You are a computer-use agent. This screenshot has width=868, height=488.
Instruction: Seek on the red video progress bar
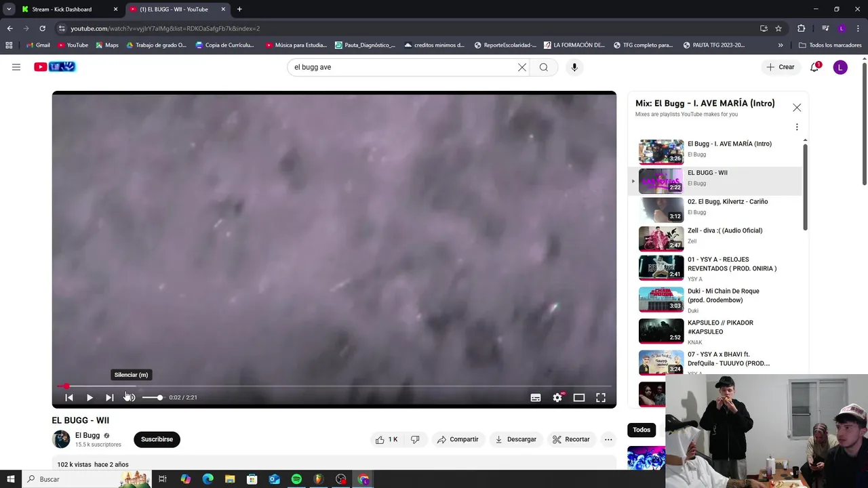click(x=334, y=386)
